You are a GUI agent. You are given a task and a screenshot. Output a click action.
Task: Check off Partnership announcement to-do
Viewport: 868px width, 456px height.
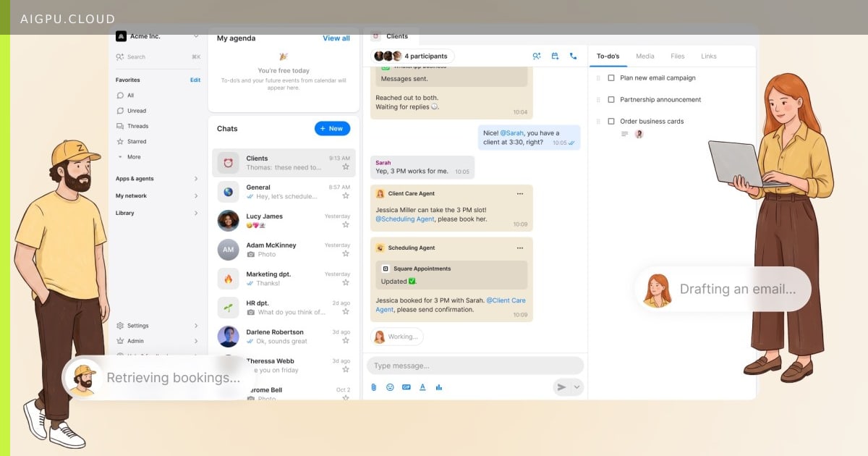coord(611,99)
